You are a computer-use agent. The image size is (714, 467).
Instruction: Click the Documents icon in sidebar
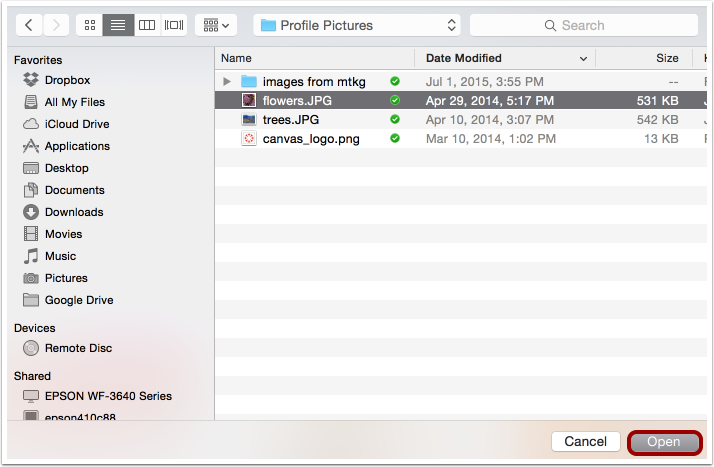coord(31,190)
